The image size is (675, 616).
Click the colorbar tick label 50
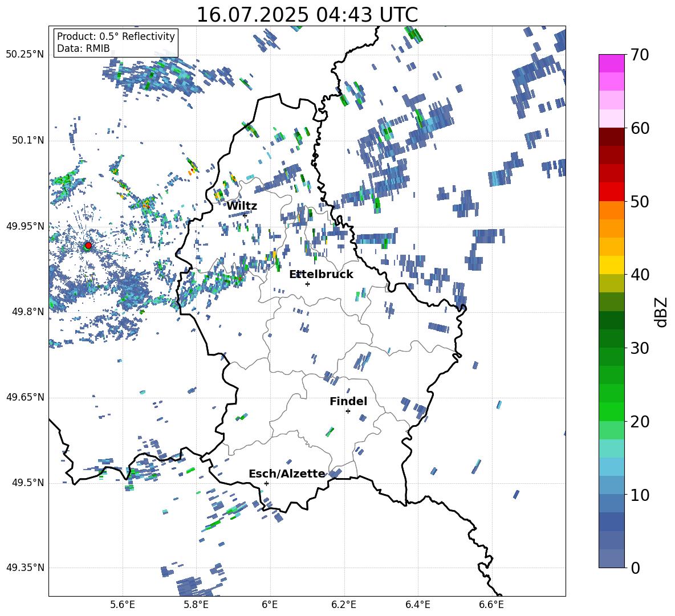(x=640, y=201)
